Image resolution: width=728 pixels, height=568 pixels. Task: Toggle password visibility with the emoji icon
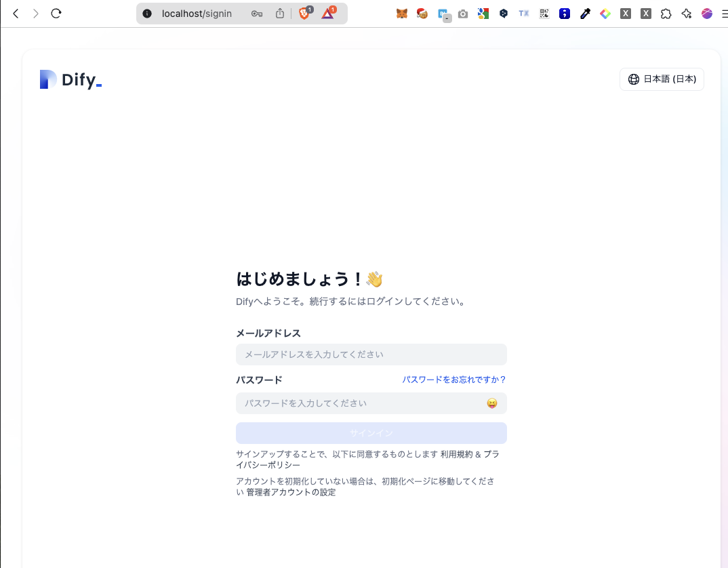click(490, 403)
